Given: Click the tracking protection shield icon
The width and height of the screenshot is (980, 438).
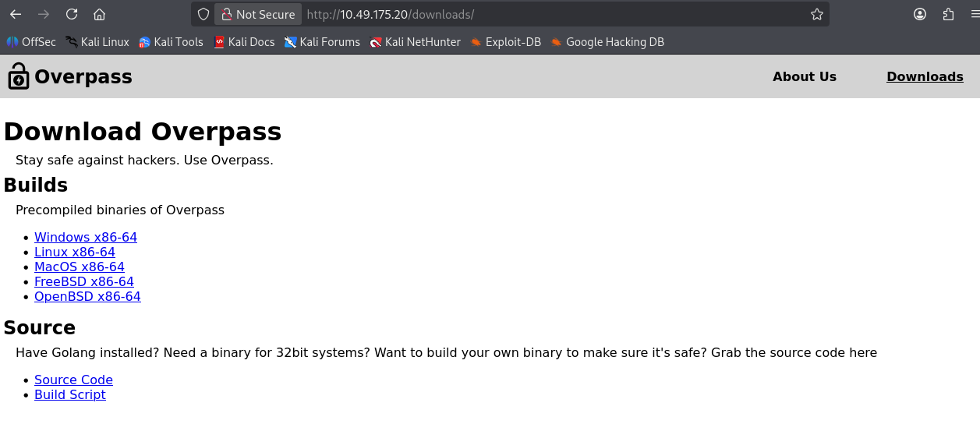Looking at the screenshot, I should 203,14.
